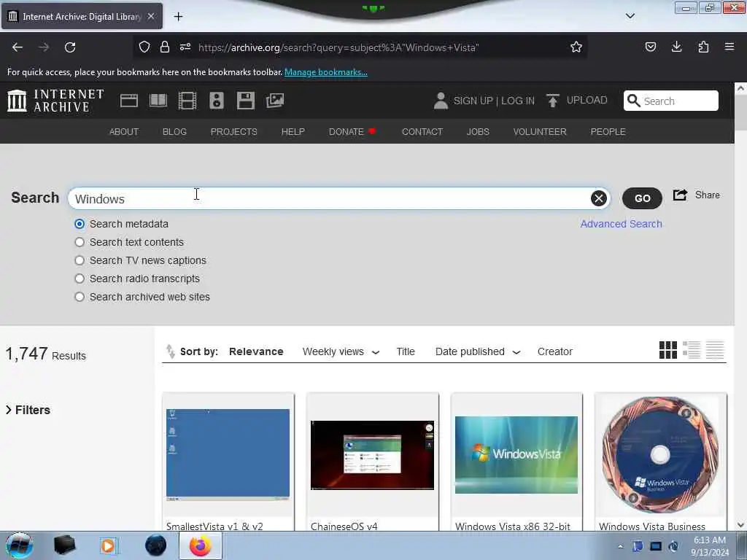Go back to previous page

coord(18,47)
